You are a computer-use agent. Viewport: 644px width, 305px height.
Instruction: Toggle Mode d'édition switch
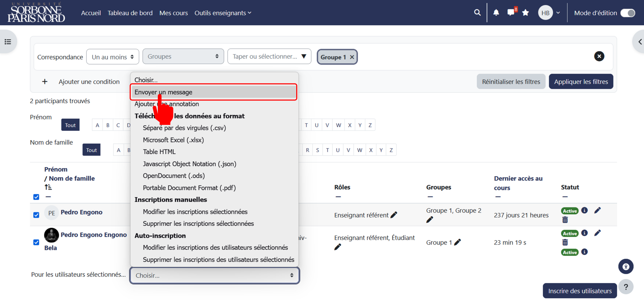[x=628, y=13]
